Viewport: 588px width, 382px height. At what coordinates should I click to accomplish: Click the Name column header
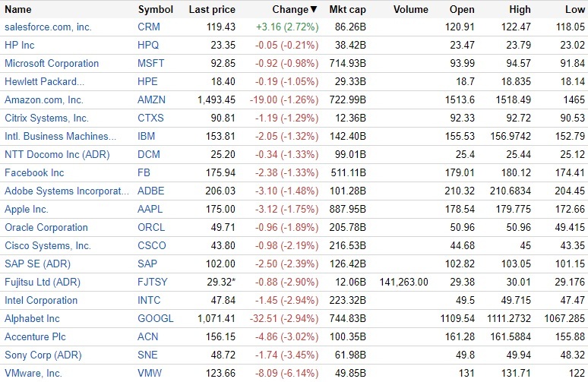click(18, 10)
